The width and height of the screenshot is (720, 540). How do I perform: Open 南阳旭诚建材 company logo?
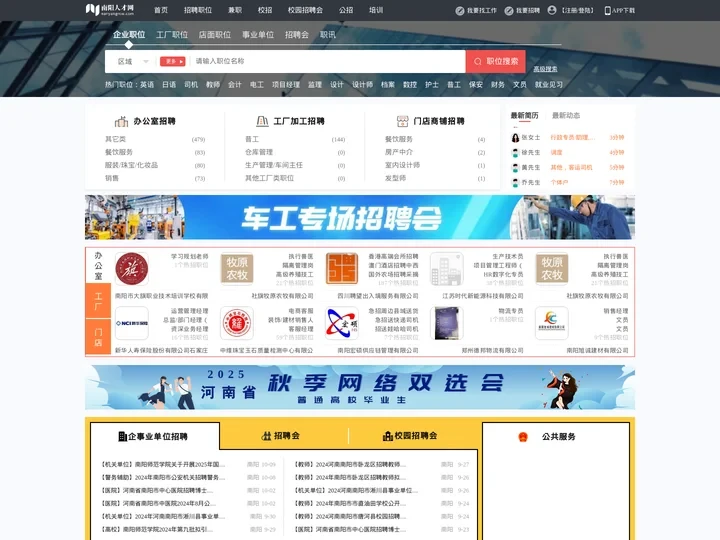pos(551,323)
